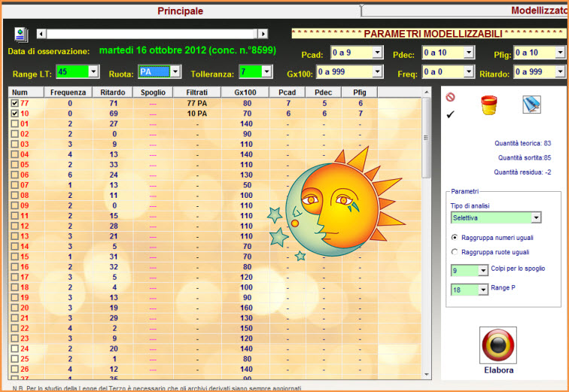Switch to the Modellizzato tab

[x=538, y=11]
